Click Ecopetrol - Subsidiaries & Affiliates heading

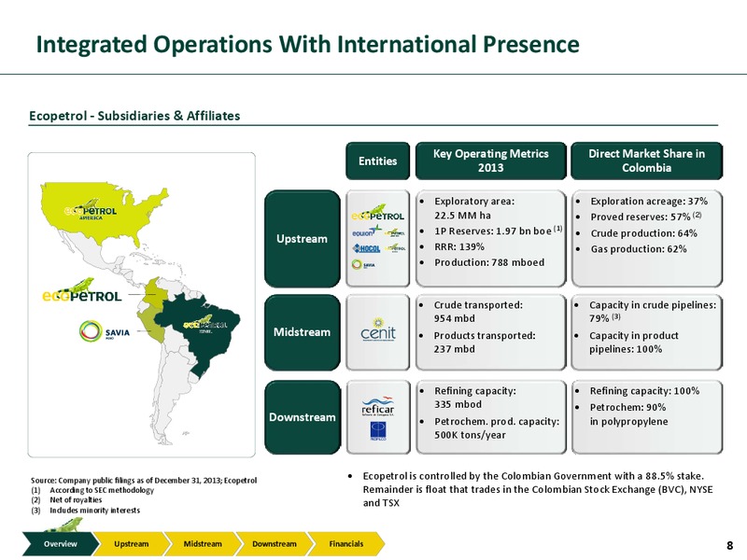[x=134, y=116]
